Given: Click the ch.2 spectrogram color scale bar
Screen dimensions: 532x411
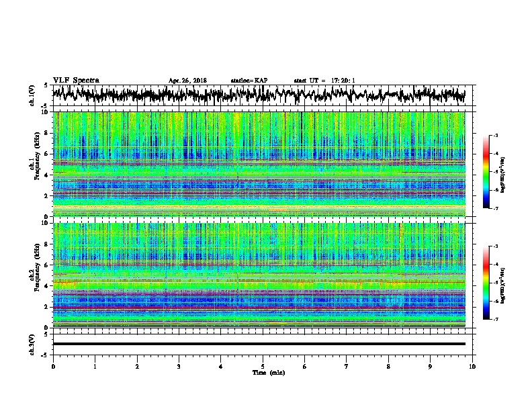Looking at the screenshot, I should click(486, 283).
